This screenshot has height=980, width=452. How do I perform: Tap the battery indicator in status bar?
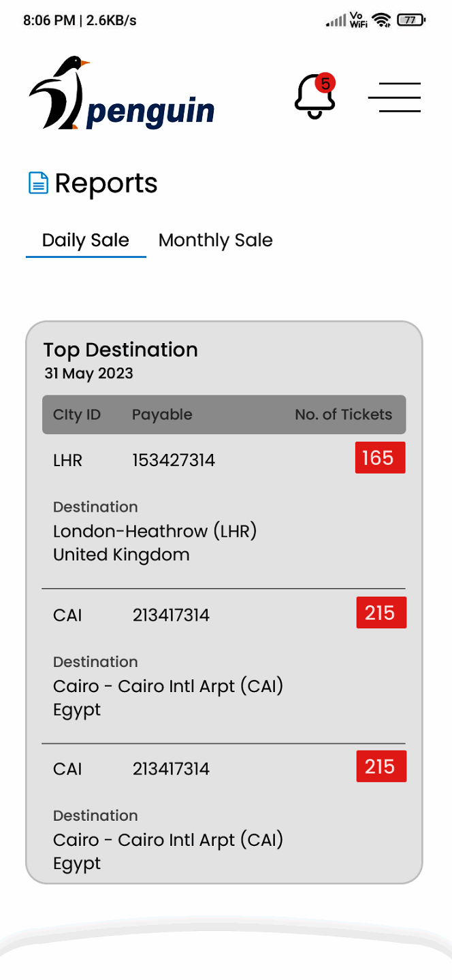(410, 20)
